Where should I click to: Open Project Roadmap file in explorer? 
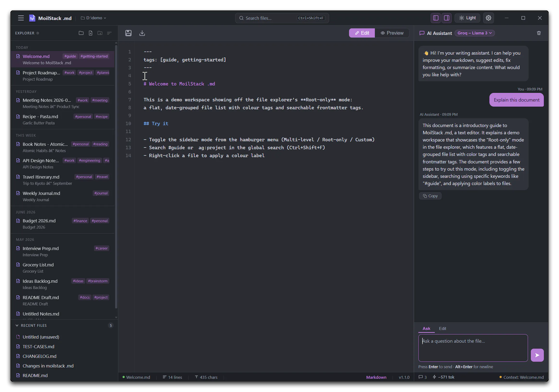[63, 76]
